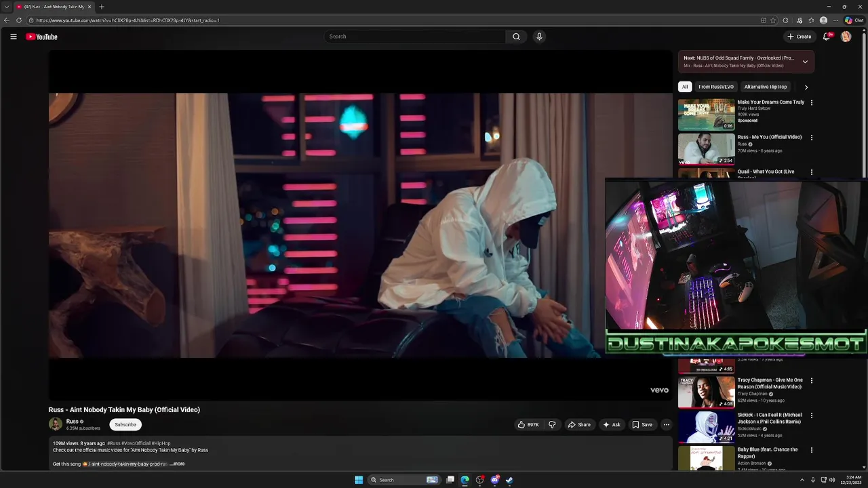Open the Create button
Screen dimensions: 868x488
point(799,37)
